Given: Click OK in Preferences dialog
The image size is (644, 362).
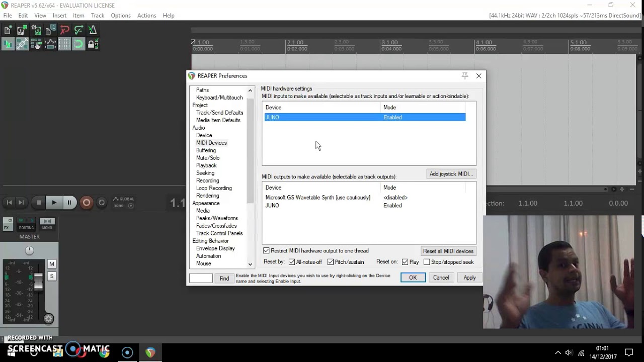Looking at the screenshot, I should click(x=413, y=278).
